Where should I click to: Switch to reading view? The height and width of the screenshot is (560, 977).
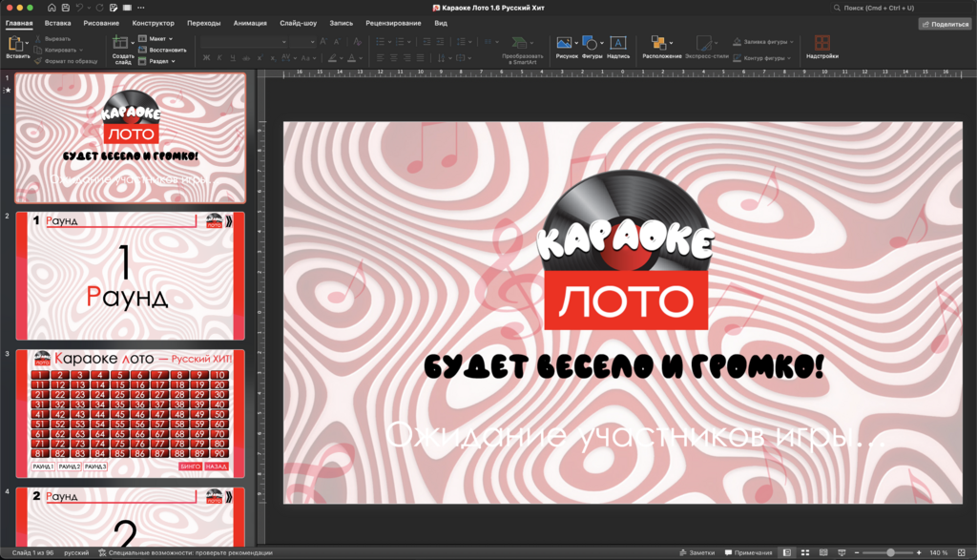point(823,552)
